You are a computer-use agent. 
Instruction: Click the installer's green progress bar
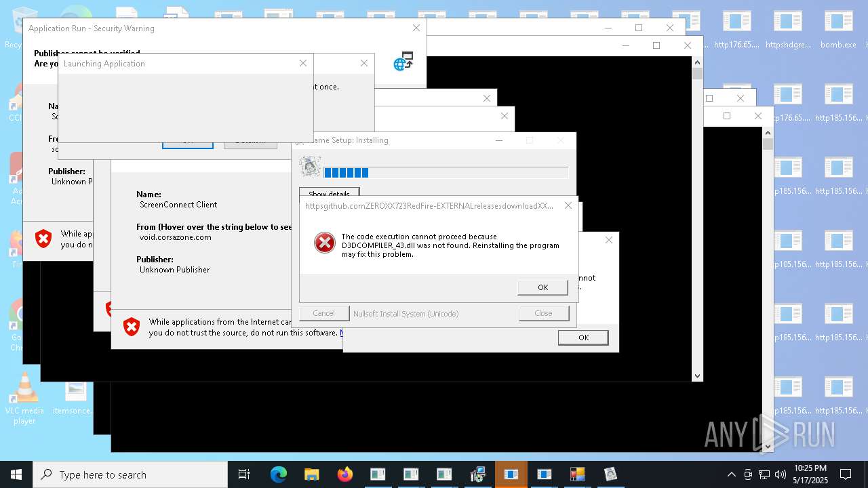(446, 173)
